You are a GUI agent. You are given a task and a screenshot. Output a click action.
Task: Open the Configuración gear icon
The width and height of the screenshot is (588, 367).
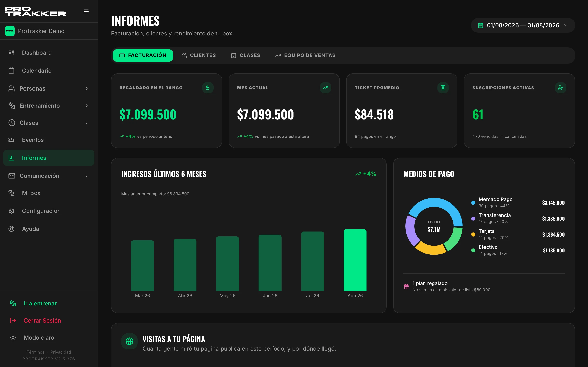coord(11,211)
